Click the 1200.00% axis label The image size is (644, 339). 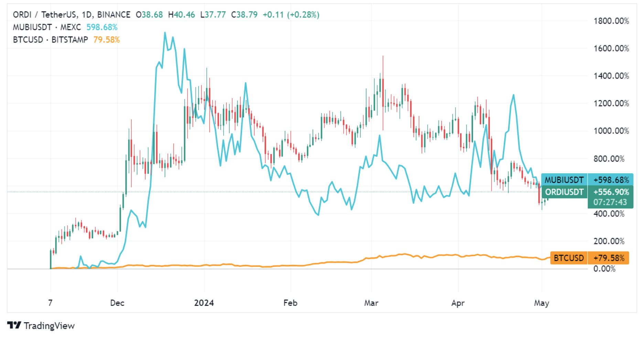[x=611, y=104]
